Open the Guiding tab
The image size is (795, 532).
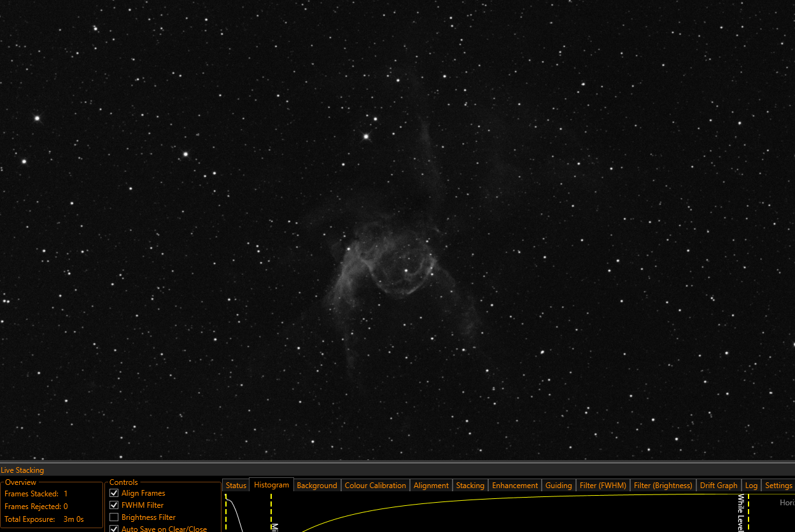click(x=558, y=486)
